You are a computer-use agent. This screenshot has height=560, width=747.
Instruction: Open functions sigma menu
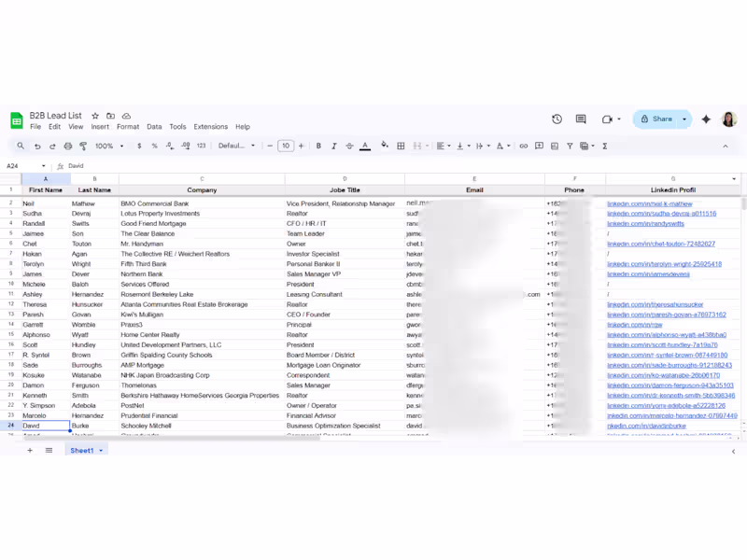tap(604, 147)
